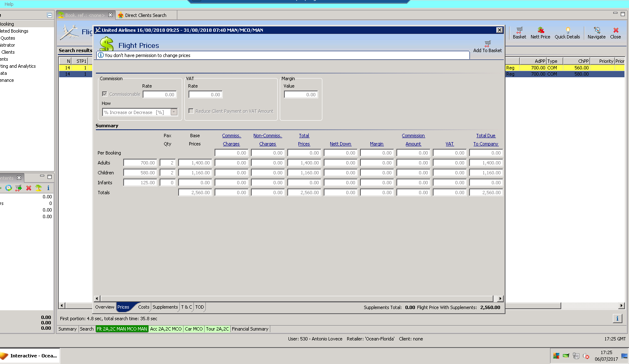This screenshot has width=629, height=364.
Task: Switch to the Costs tab
Action: point(143,307)
